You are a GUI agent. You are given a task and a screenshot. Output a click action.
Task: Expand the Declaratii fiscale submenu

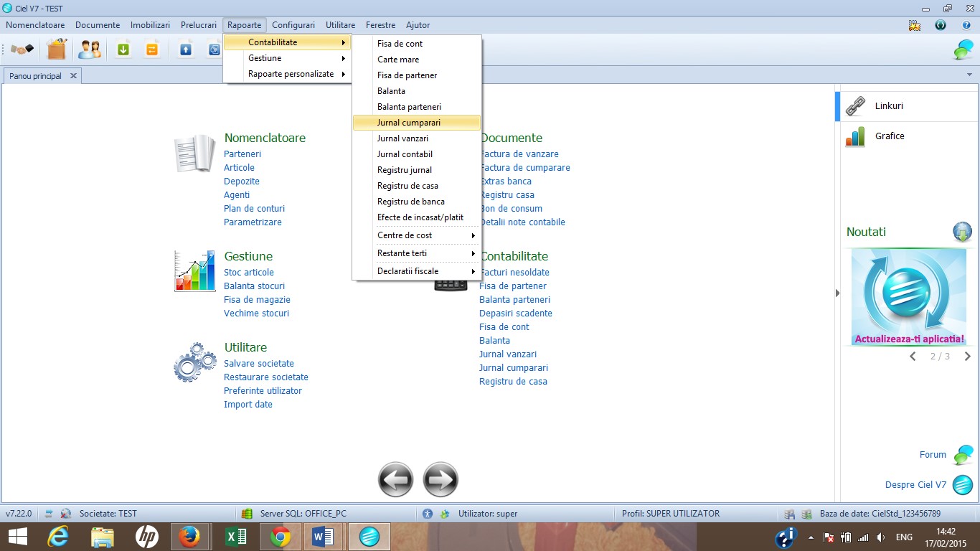pyautogui.click(x=417, y=271)
